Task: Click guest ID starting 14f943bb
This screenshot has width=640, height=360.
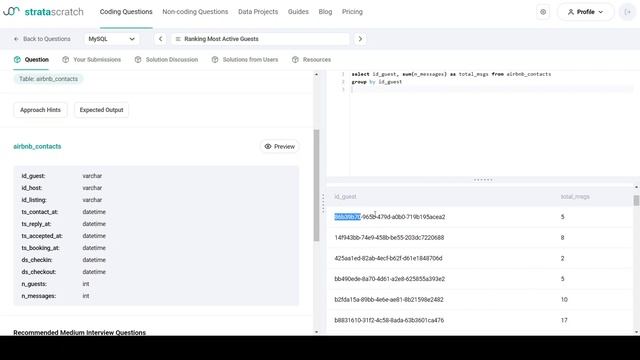Action: pyautogui.click(x=389, y=238)
